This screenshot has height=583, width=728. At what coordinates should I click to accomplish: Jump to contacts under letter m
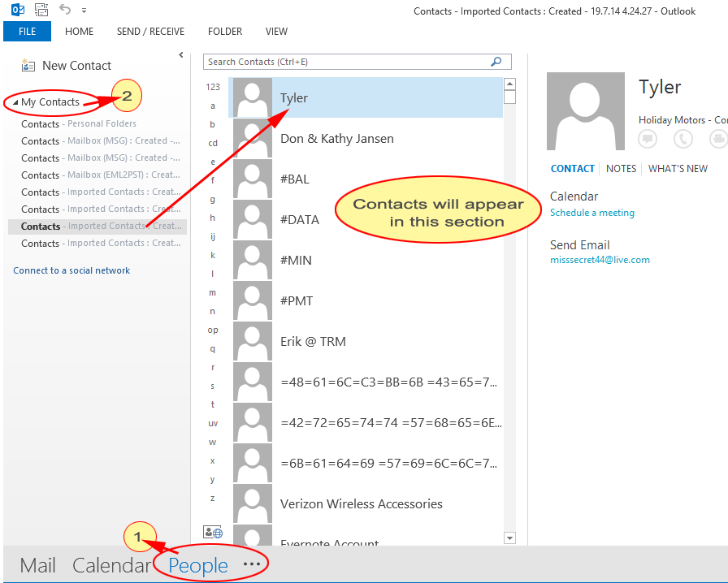point(213,292)
